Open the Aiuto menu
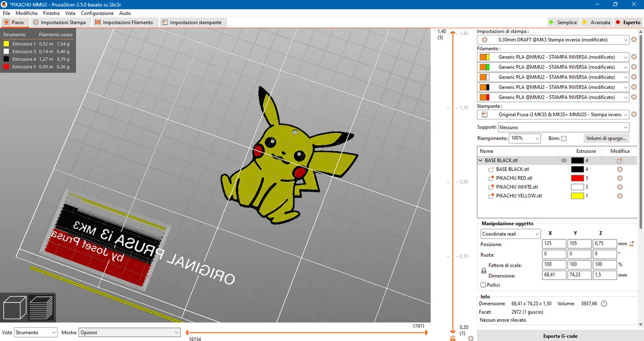 [x=125, y=13]
